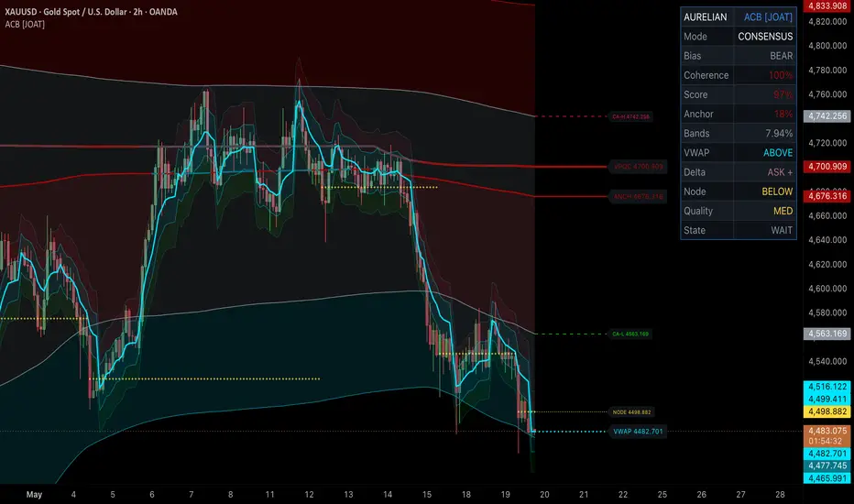Click the Mode CONSENSUS row in the AURELIAN table
This screenshot has width=854, height=504.
point(738,37)
